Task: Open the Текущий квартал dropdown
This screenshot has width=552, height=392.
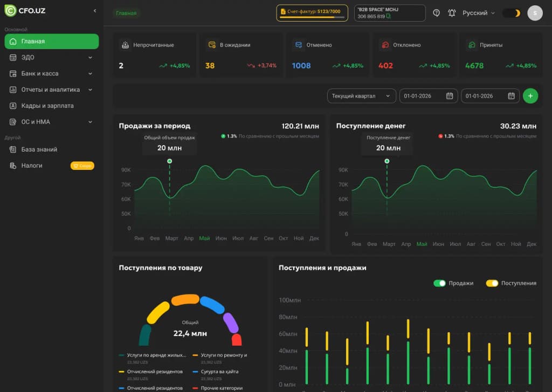Action: click(360, 95)
